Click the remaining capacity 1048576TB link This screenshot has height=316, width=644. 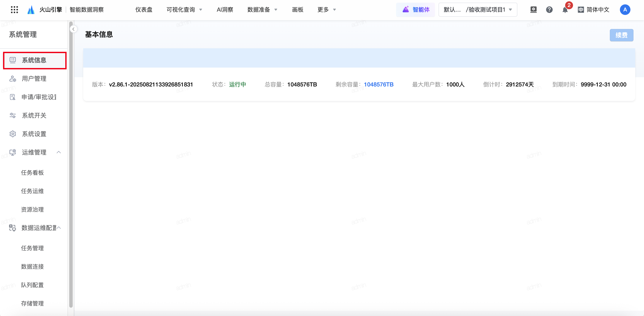point(379,85)
